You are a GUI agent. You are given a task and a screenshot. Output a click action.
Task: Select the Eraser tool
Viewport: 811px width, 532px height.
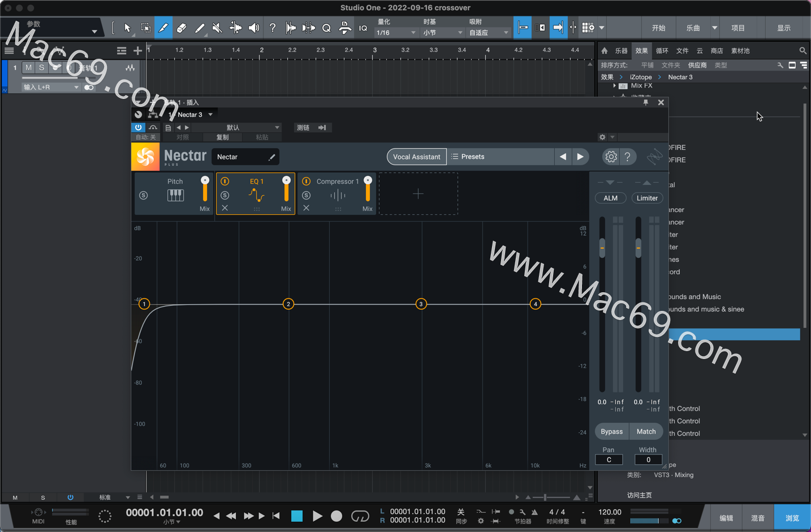point(182,28)
